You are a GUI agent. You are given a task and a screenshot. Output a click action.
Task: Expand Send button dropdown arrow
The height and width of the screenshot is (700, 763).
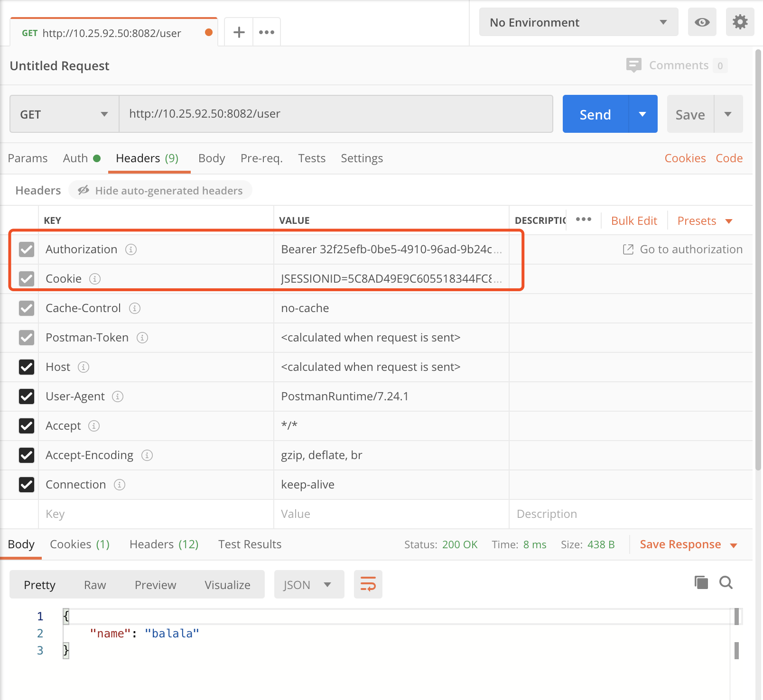[x=642, y=114]
